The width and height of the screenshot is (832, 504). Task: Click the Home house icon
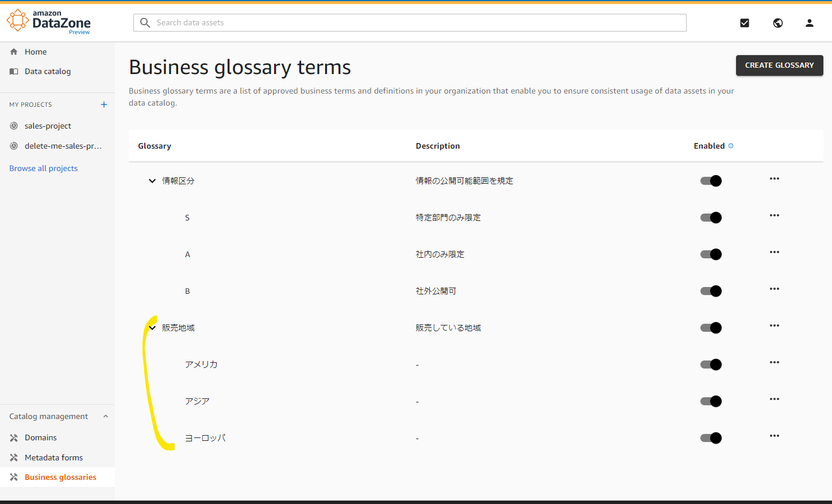click(x=14, y=52)
